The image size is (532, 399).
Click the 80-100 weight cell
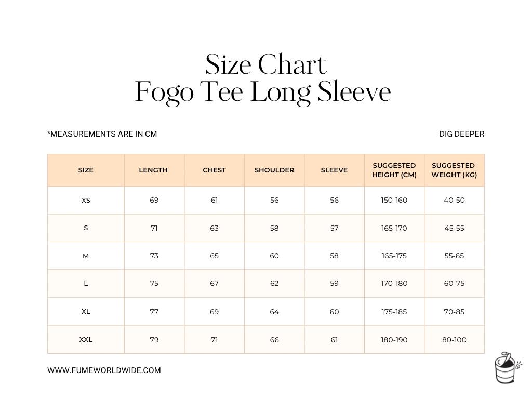pos(454,340)
